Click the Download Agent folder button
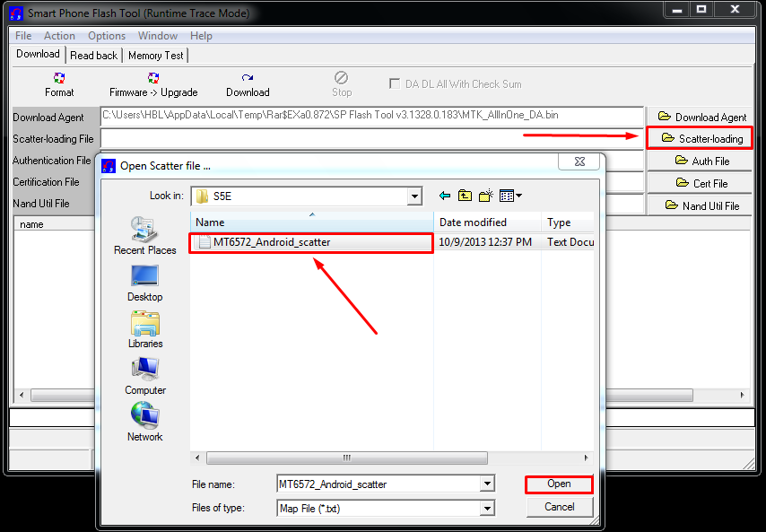 point(701,117)
